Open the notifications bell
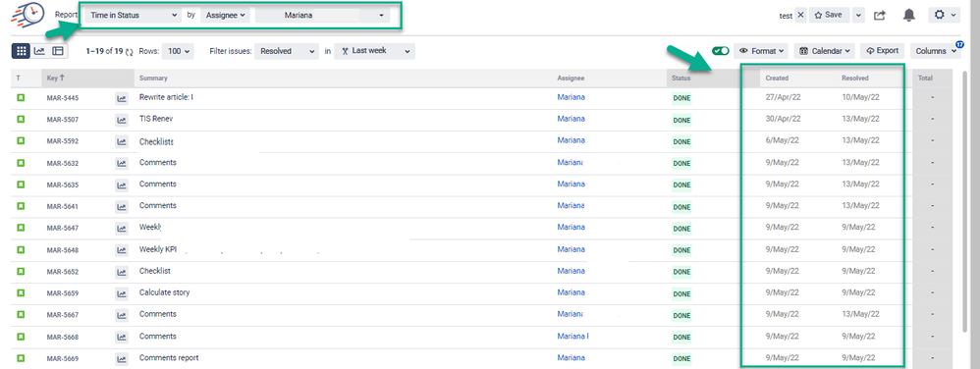 [x=909, y=16]
